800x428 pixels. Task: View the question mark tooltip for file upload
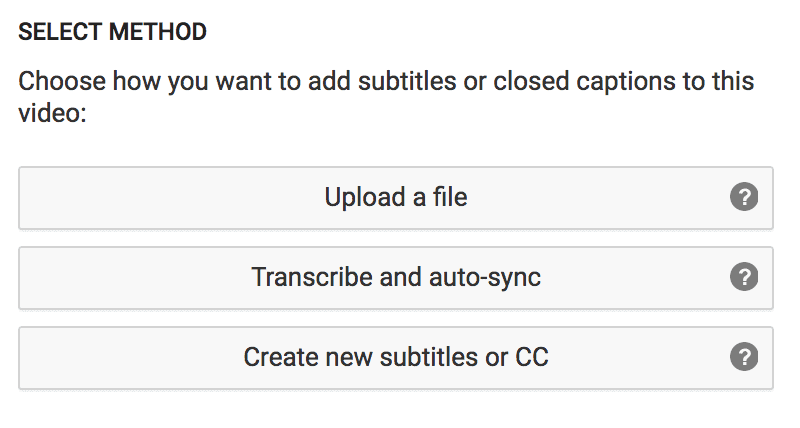[744, 197]
